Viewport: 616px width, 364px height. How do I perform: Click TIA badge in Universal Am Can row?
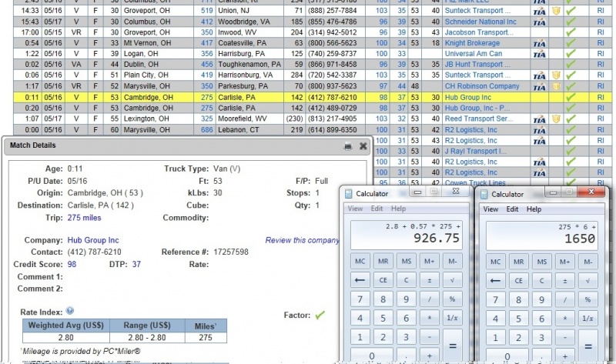539,54
